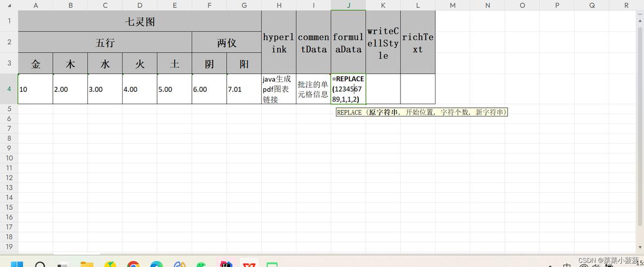The width and height of the screenshot is (644, 267).
Task: Open red WPS Office icon in taskbar
Action: point(249,264)
